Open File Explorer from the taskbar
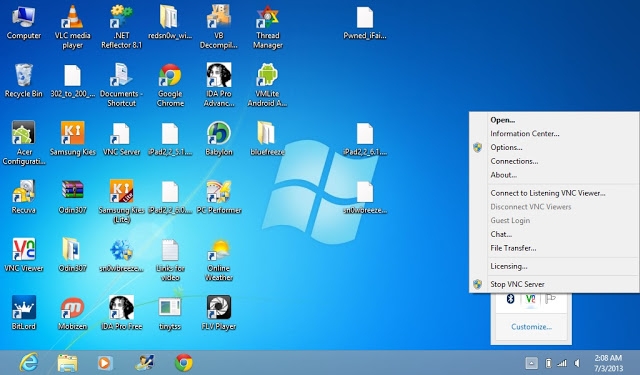This screenshot has height=375, width=640. [68, 363]
